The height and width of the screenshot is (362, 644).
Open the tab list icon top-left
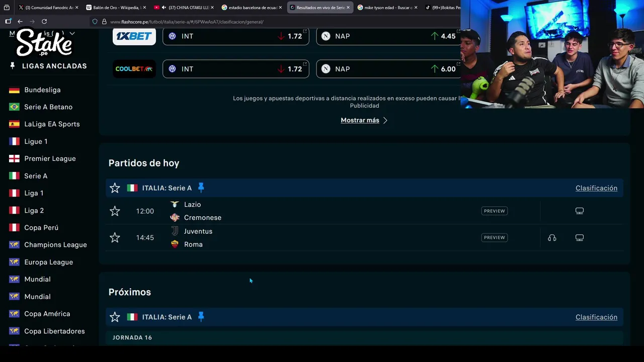pyautogui.click(x=7, y=8)
